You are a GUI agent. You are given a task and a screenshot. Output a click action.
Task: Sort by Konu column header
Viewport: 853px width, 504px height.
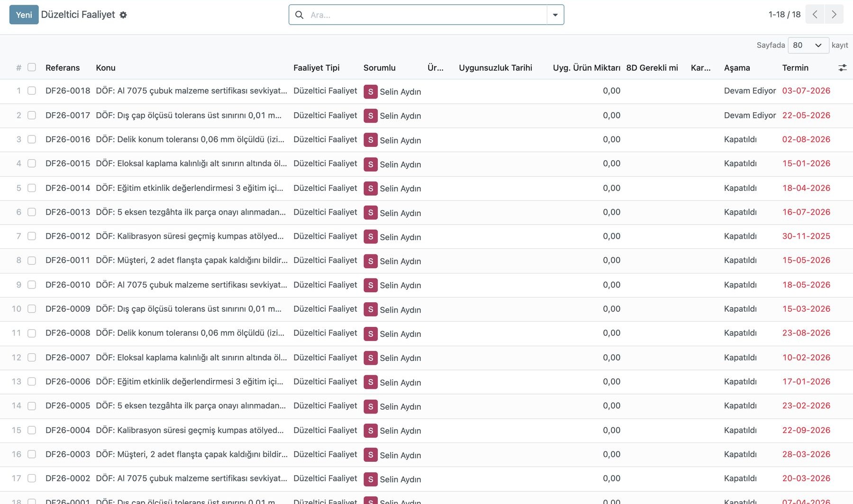coord(106,68)
